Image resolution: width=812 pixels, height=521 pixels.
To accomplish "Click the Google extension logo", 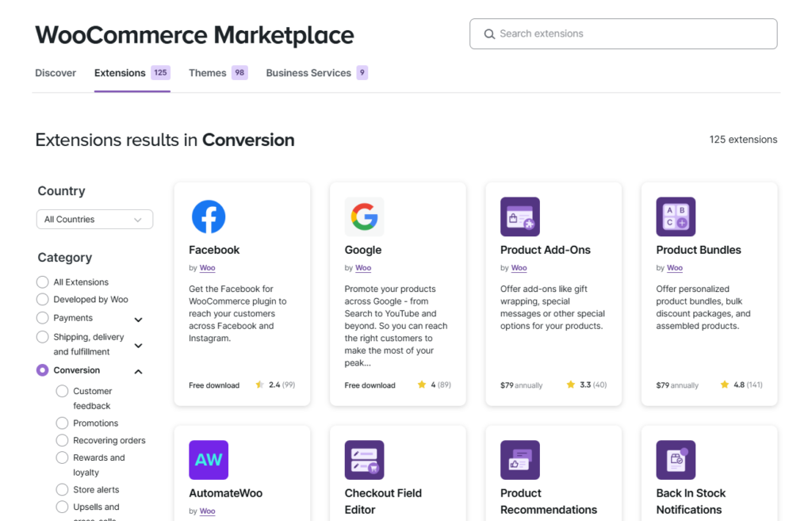I will pyautogui.click(x=364, y=216).
